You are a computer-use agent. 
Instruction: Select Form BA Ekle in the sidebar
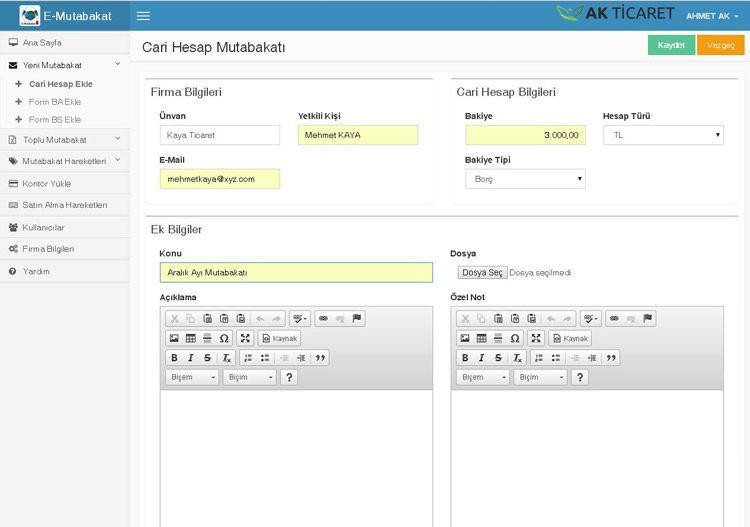click(x=55, y=102)
